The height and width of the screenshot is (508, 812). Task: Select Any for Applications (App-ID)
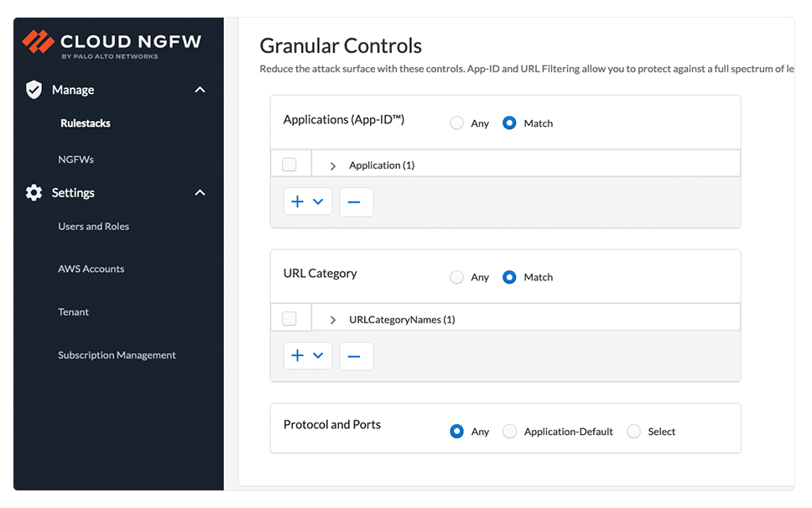pos(457,123)
